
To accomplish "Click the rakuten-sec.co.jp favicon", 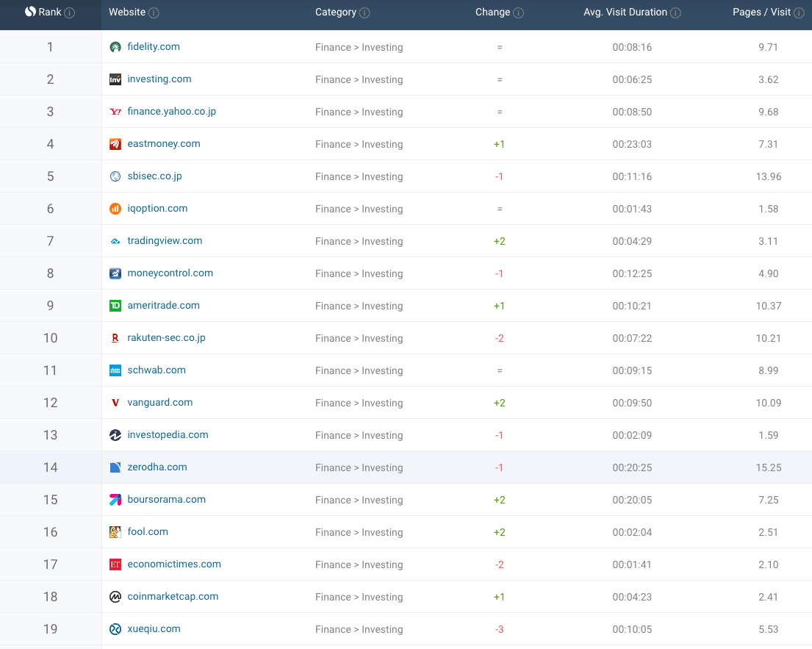I will pyautogui.click(x=115, y=338).
